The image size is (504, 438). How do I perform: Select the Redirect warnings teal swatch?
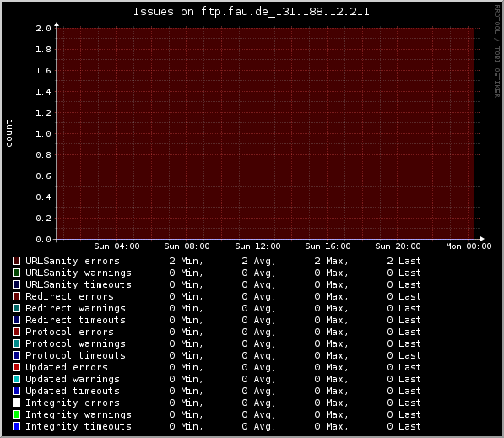[16, 308]
